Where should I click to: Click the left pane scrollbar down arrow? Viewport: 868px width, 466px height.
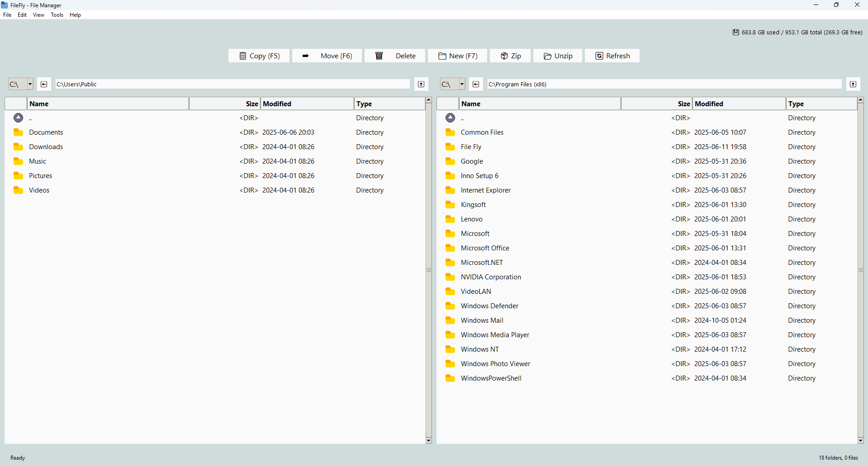428,440
